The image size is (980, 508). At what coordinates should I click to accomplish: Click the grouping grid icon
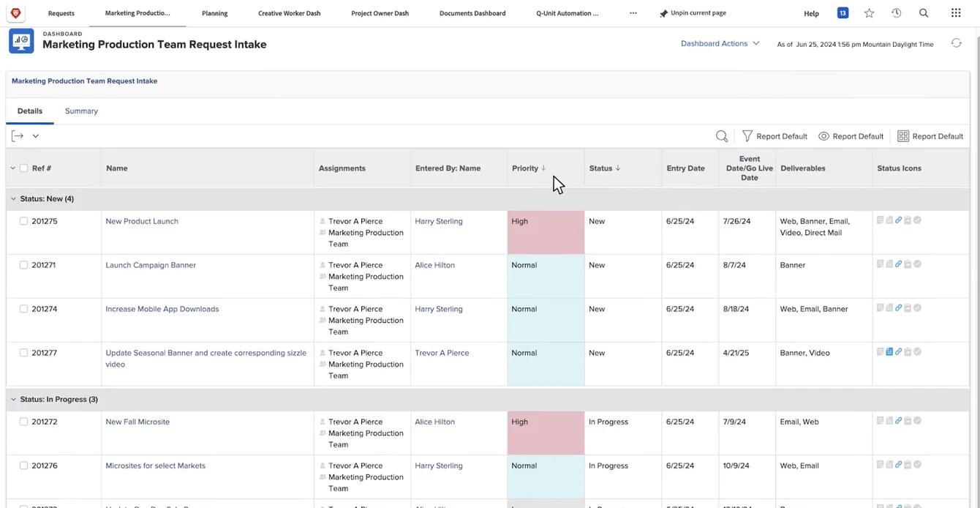click(x=903, y=136)
